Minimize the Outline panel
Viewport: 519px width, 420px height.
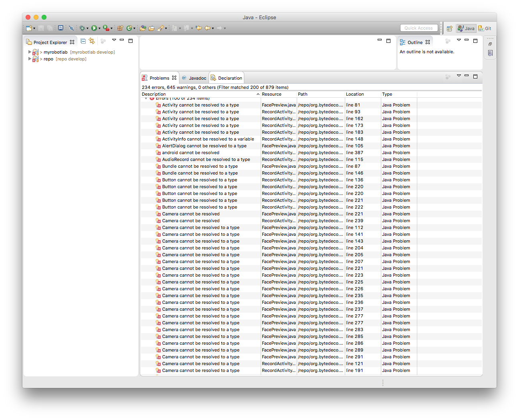coord(467,40)
